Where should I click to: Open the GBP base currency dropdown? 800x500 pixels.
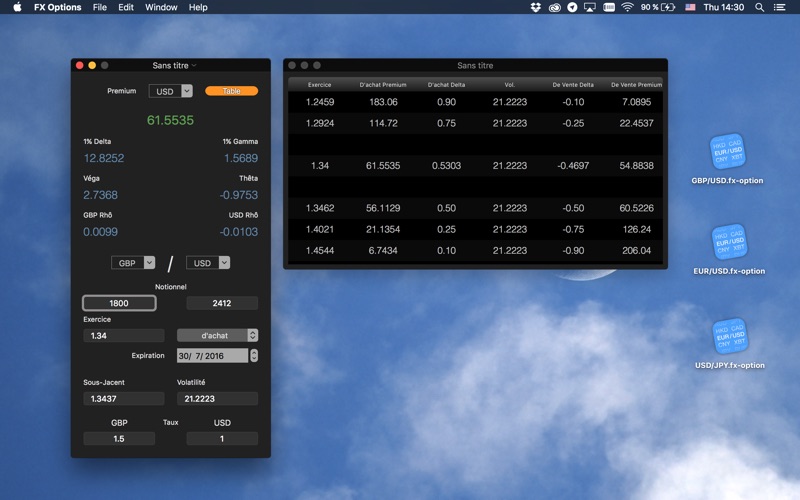[x=133, y=263]
